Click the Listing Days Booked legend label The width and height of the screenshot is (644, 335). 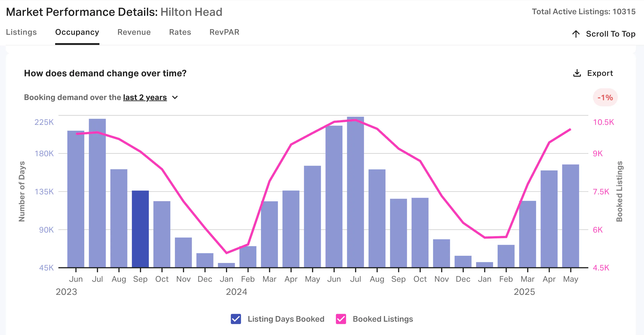tap(286, 319)
